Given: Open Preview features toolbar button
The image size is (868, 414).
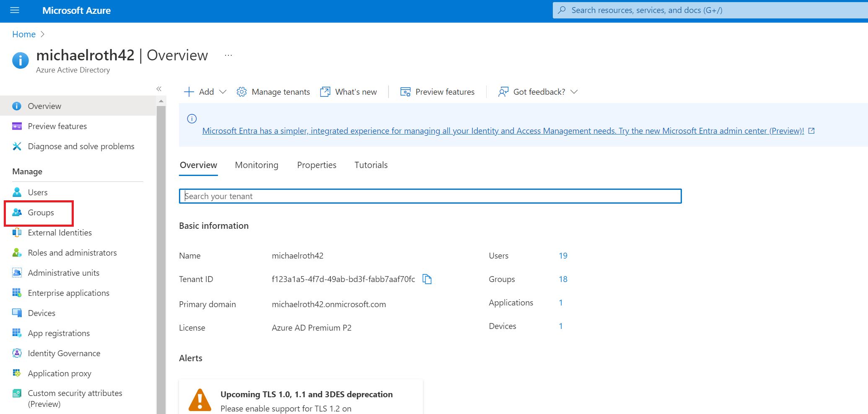Looking at the screenshot, I should click(438, 92).
